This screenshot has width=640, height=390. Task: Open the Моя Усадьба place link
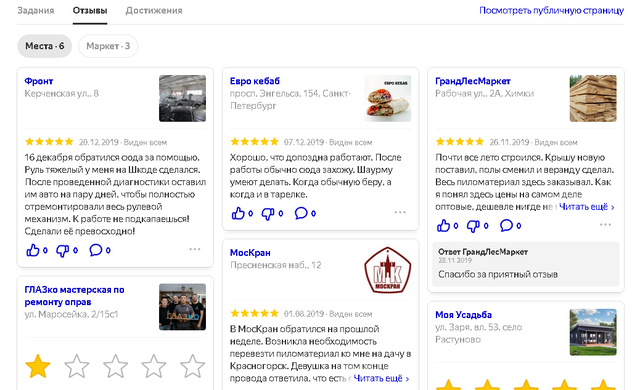coord(463,315)
